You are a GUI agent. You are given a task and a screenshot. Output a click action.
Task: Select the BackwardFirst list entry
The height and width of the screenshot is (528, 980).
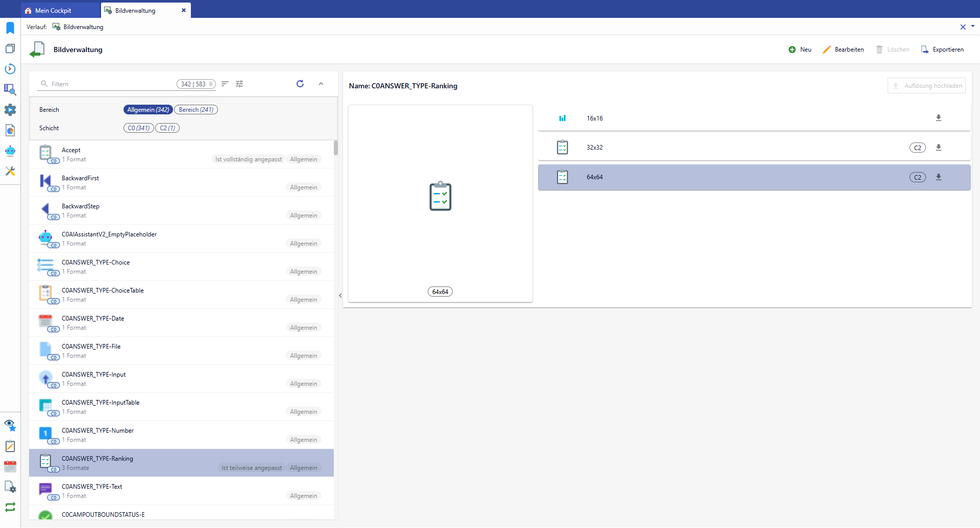click(x=181, y=183)
